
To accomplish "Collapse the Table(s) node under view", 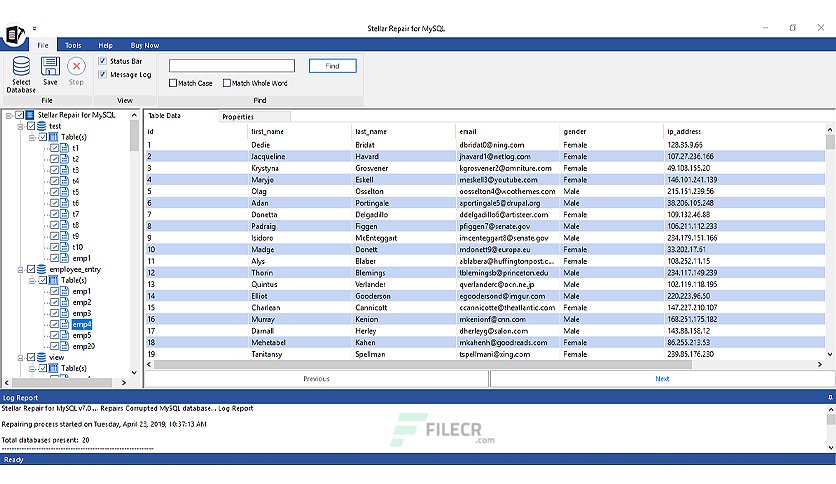I will coord(32,368).
